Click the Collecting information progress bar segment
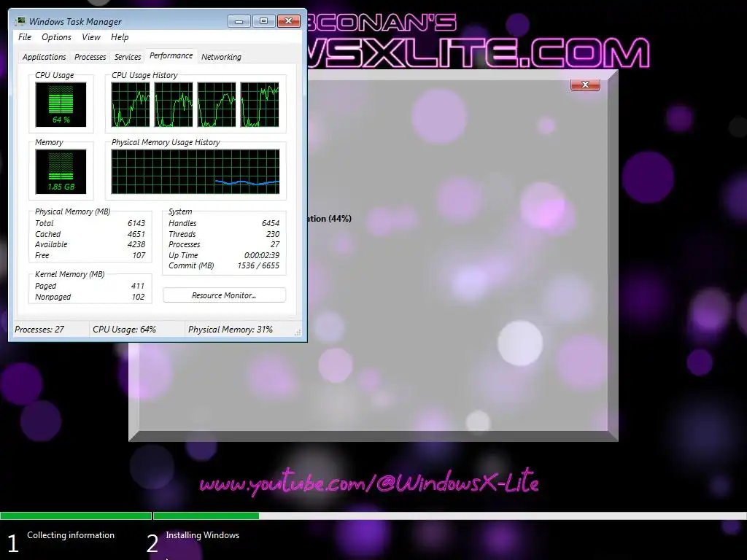747x560 pixels. [x=76, y=516]
